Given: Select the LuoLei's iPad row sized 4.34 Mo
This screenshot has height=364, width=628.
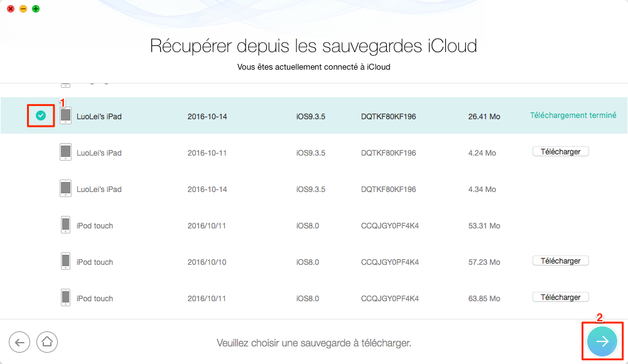Looking at the screenshot, I should 314,189.
